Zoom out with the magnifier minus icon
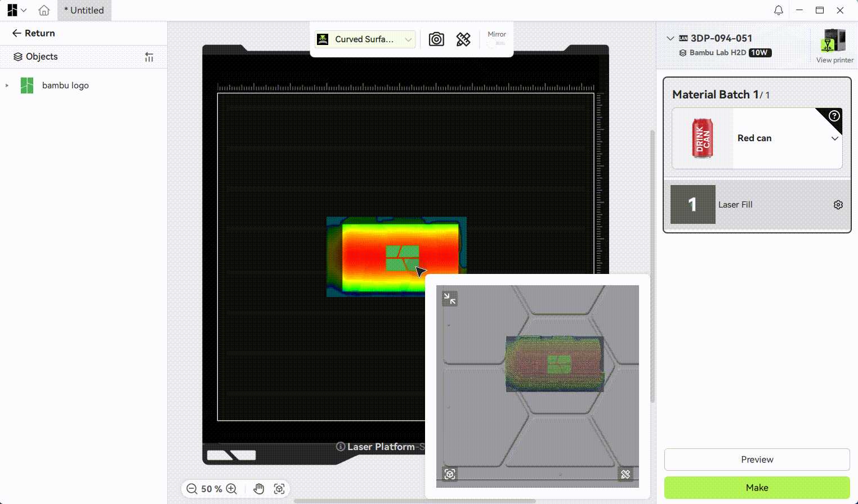 [x=192, y=489]
